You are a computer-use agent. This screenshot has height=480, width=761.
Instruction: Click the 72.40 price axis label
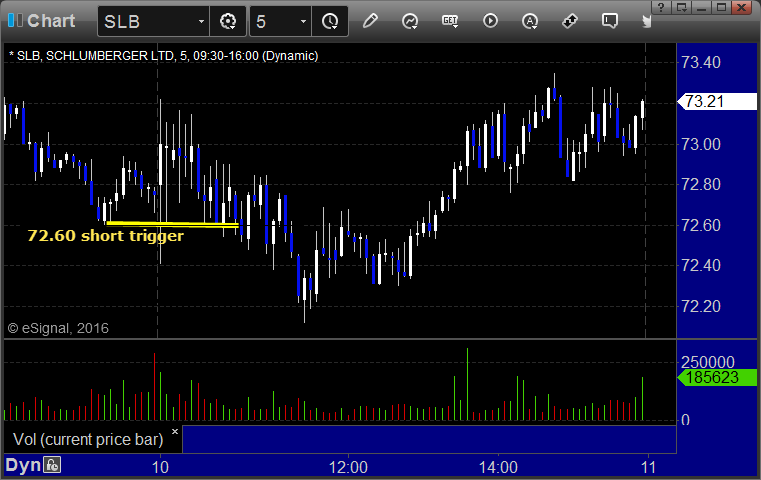coord(701,265)
